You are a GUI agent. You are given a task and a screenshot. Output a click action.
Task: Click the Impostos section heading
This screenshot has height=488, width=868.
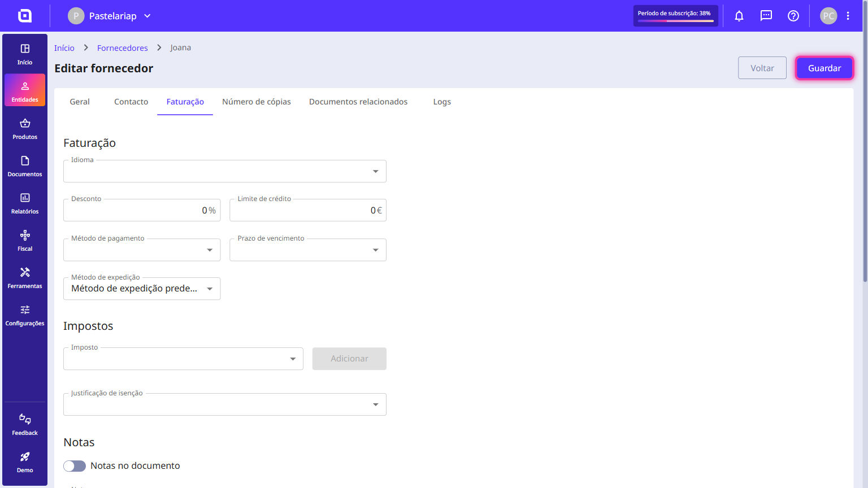pyautogui.click(x=88, y=326)
